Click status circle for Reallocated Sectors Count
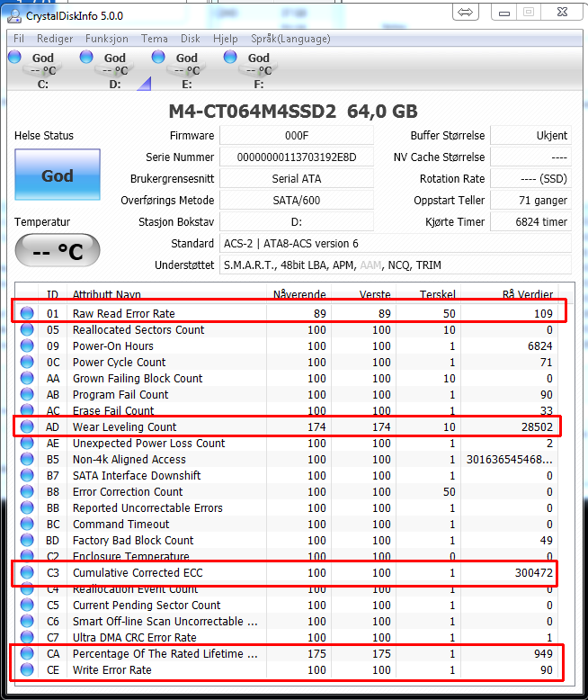588x700 pixels. click(x=27, y=329)
